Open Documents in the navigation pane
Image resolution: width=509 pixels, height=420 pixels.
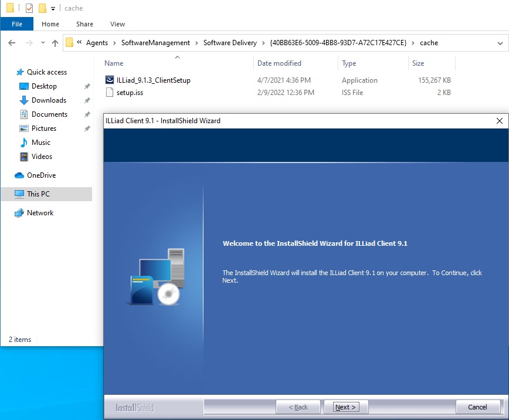click(x=49, y=114)
